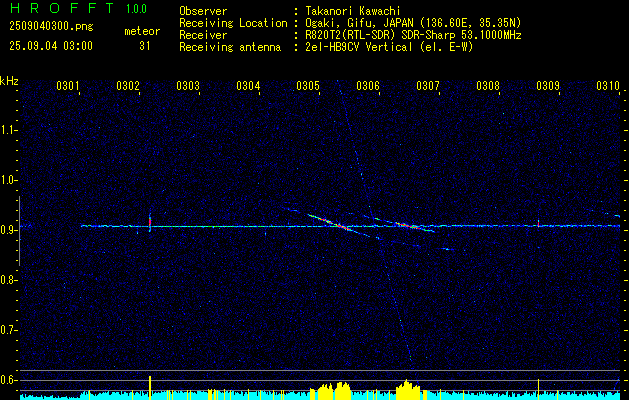This screenshot has height=400, width=629.
Task: Click the small echo spike near 0309
Action: pos(538,223)
